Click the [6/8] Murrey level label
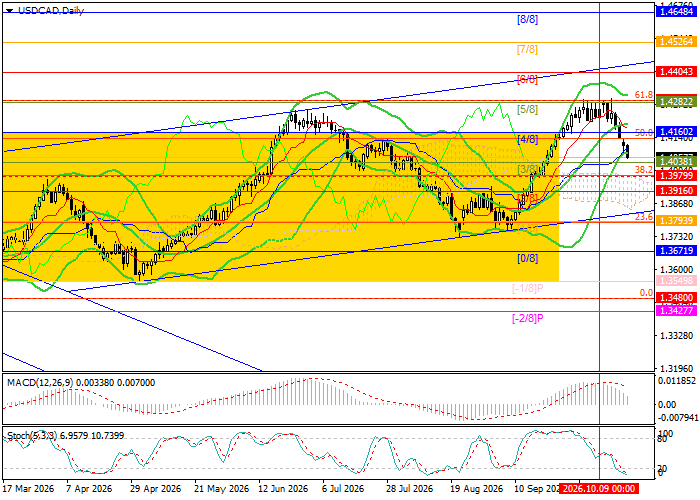Image resolution: width=700 pixels, height=500 pixels. 527,80
